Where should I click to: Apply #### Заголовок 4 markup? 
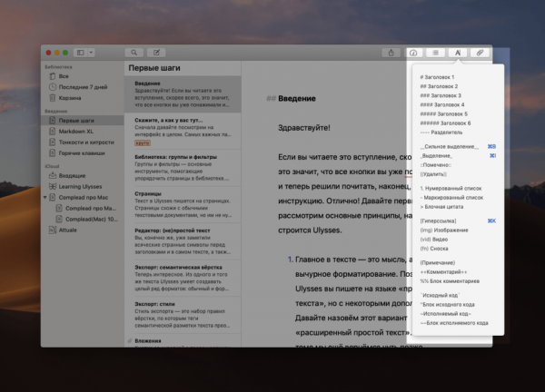click(442, 104)
